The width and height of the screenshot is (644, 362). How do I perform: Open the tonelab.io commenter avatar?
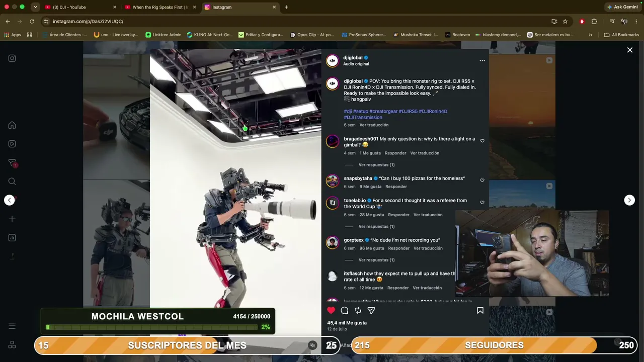332,203
